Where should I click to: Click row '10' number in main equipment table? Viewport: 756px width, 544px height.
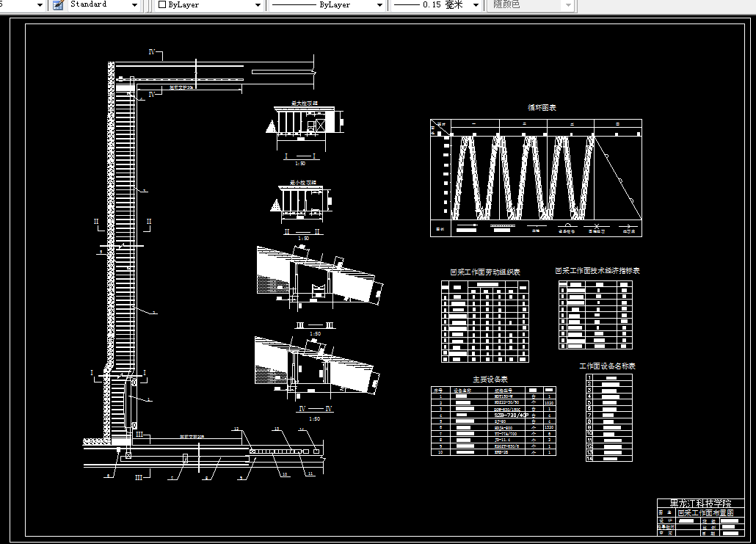[x=440, y=452]
